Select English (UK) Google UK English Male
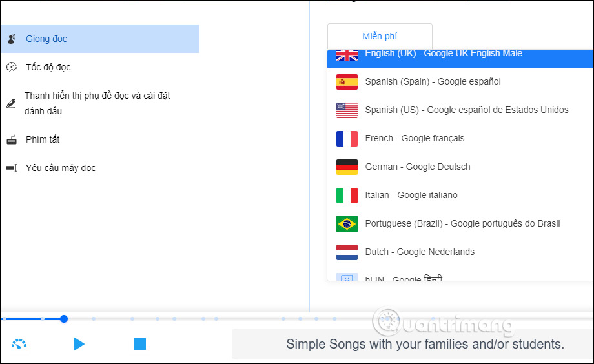 pos(444,56)
